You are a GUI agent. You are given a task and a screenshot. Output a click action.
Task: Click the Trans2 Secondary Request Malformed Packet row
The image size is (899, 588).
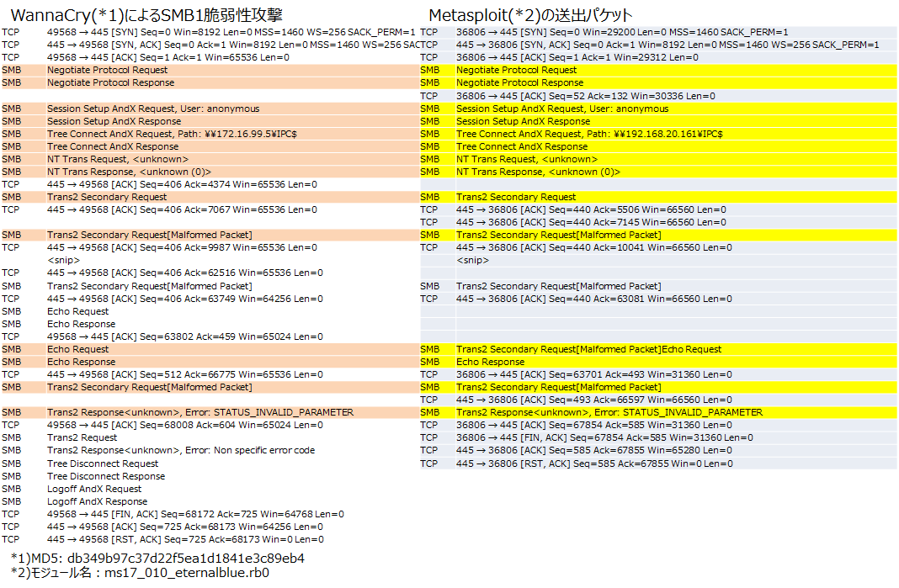(152, 235)
